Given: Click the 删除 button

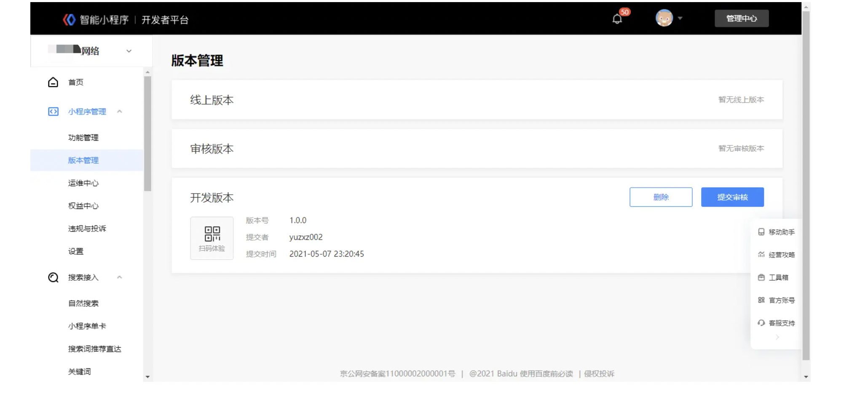Looking at the screenshot, I should 661,197.
